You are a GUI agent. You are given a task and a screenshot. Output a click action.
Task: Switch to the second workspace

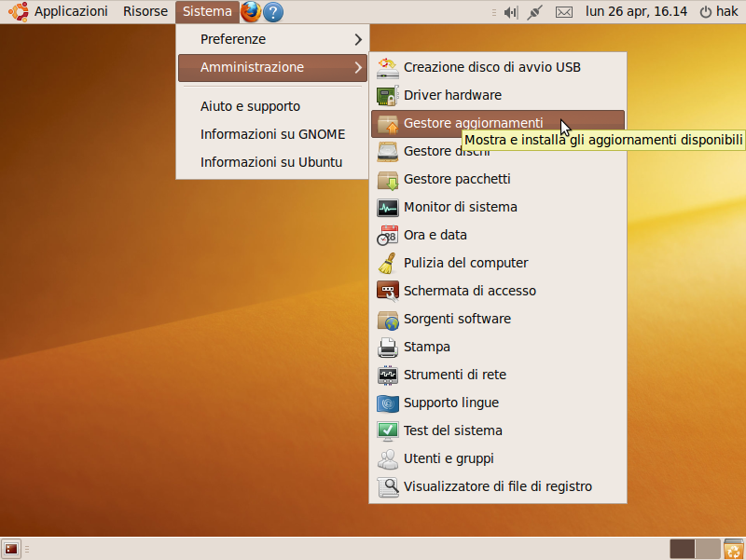(x=708, y=549)
